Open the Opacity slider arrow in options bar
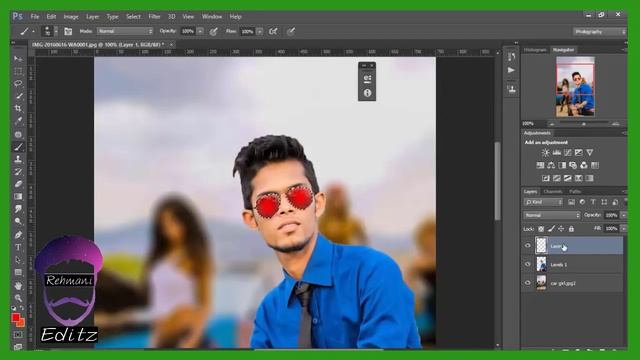 [x=200, y=31]
